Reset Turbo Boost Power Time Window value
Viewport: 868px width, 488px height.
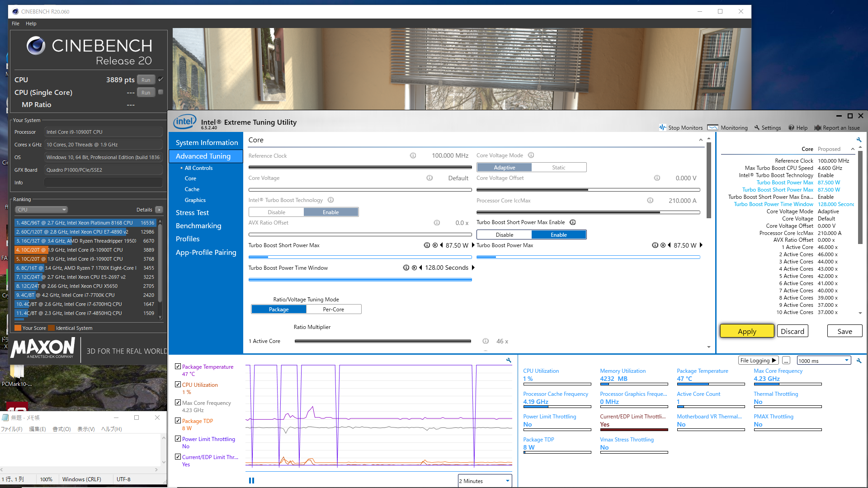pyautogui.click(x=414, y=268)
